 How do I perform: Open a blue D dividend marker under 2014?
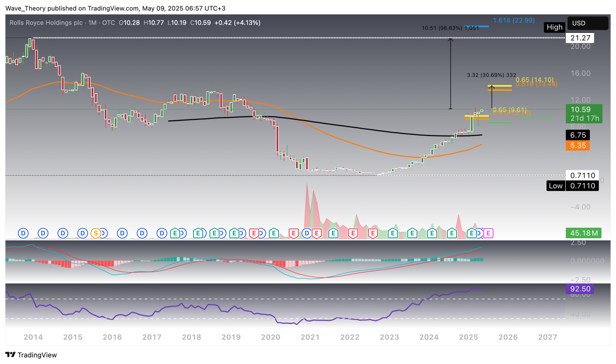(x=23, y=233)
